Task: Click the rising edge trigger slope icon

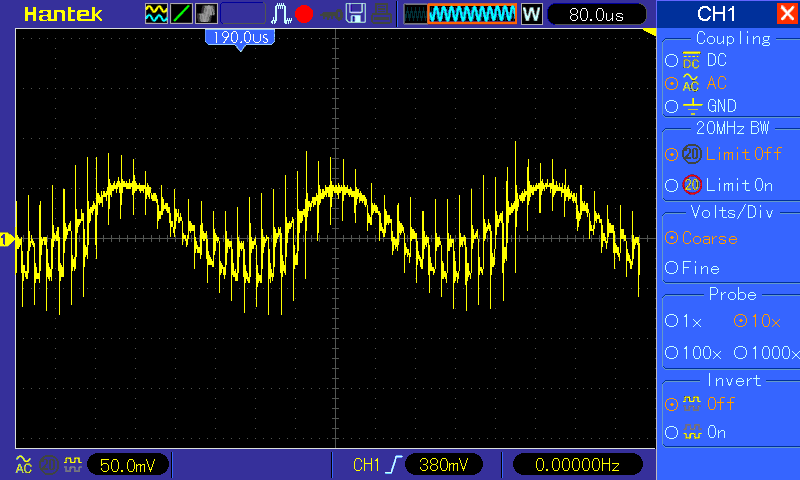Action: [393, 465]
